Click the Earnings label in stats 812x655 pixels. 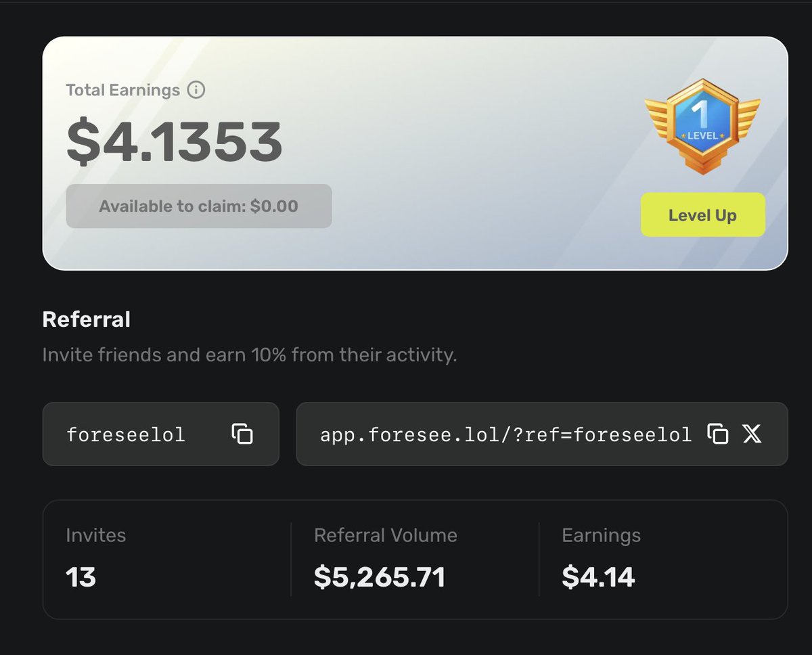pyautogui.click(x=601, y=536)
